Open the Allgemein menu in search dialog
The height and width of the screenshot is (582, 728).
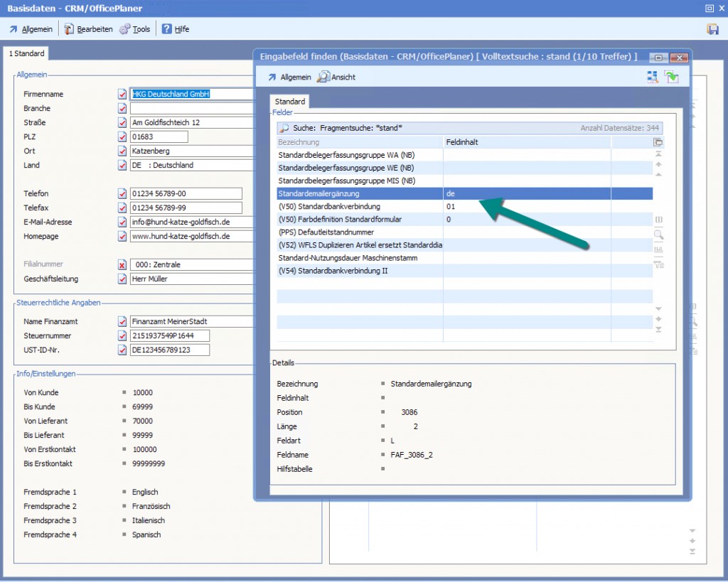pos(289,77)
